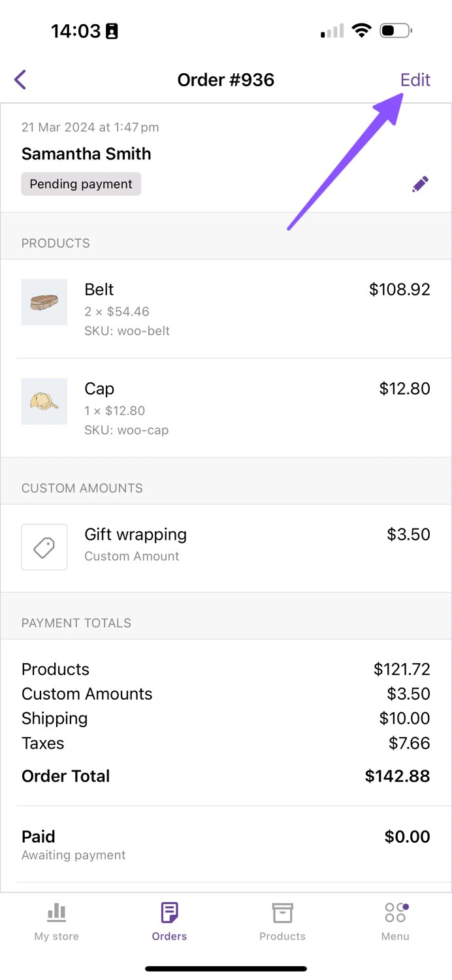Tap the Cap product thumbnail
The width and height of the screenshot is (452, 980).
tap(44, 401)
